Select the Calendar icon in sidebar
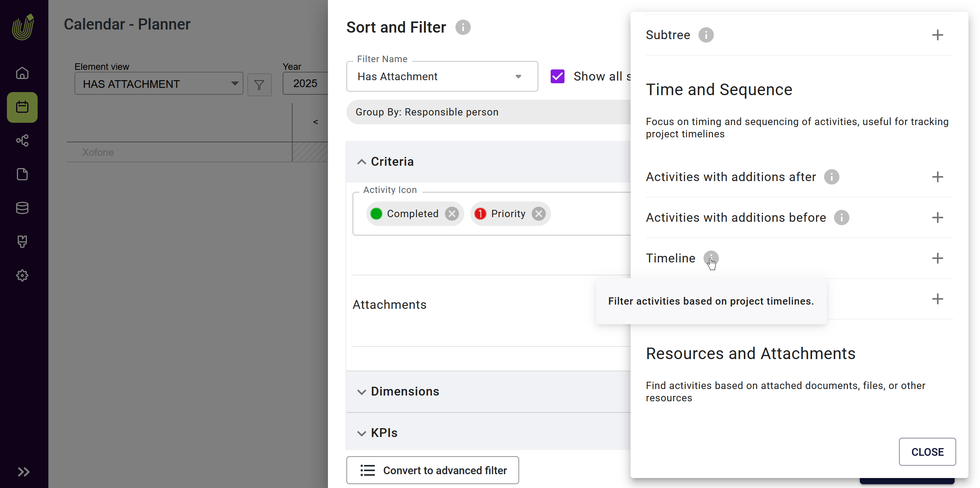The image size is (980, 488). 22,107
